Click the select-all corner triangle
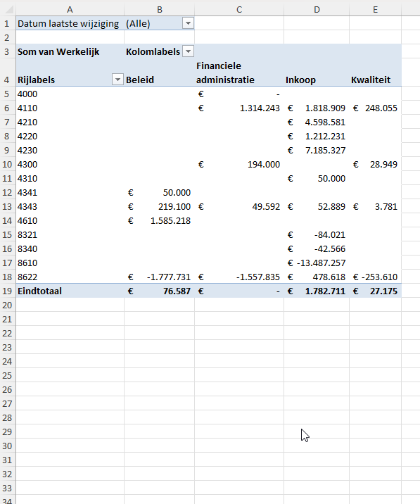This screenshot has width=420, height=504. (8, 9)
